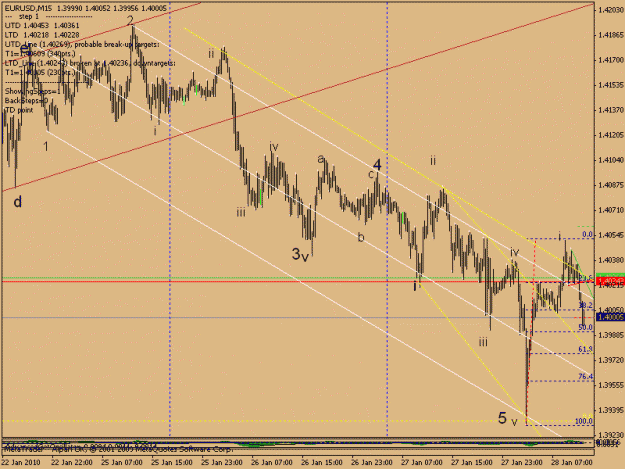
Task: Click the 'ShowingSteps=1' label
Action: (x=32, y=91)
